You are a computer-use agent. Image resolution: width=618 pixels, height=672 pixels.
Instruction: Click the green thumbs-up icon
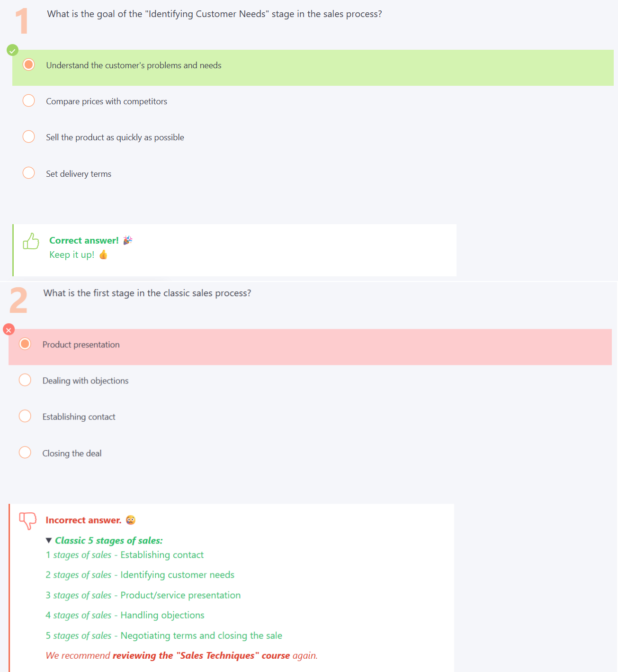pyautogui.click(x=31, y=241)
